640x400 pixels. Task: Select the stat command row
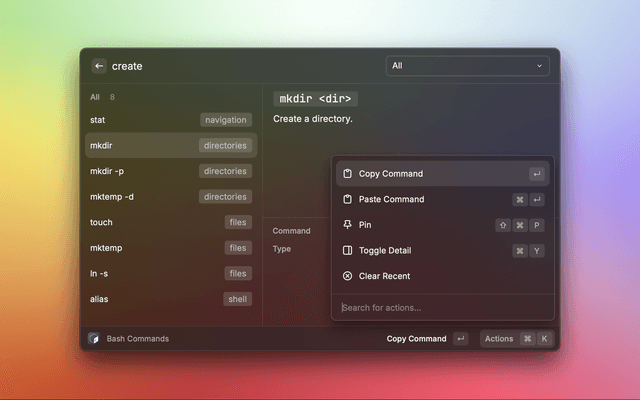171,120
